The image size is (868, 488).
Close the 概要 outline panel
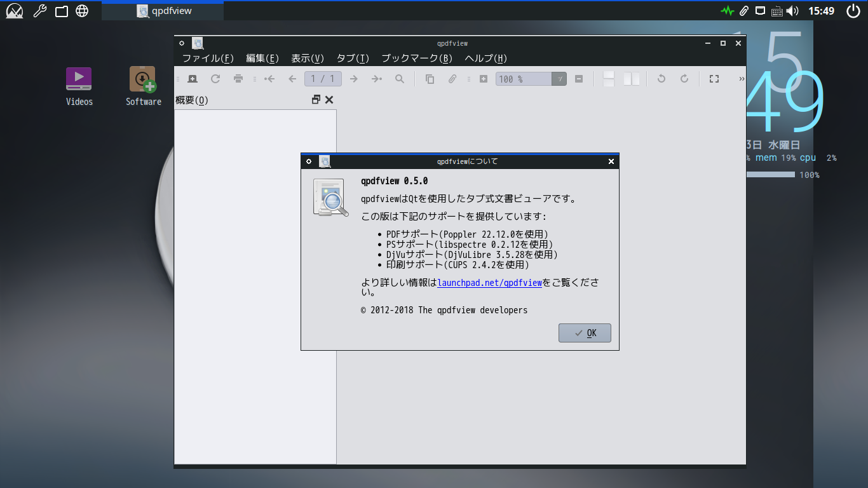pyautogui.click(x=329, y=100)
